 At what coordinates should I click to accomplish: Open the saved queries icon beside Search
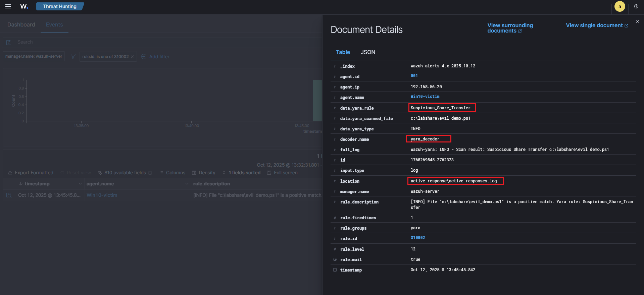point(9,42)
